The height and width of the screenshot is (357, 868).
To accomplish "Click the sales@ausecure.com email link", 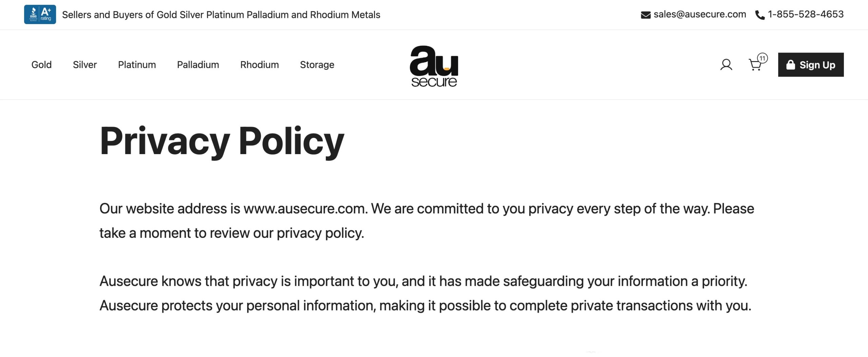I will click(700, 14).
